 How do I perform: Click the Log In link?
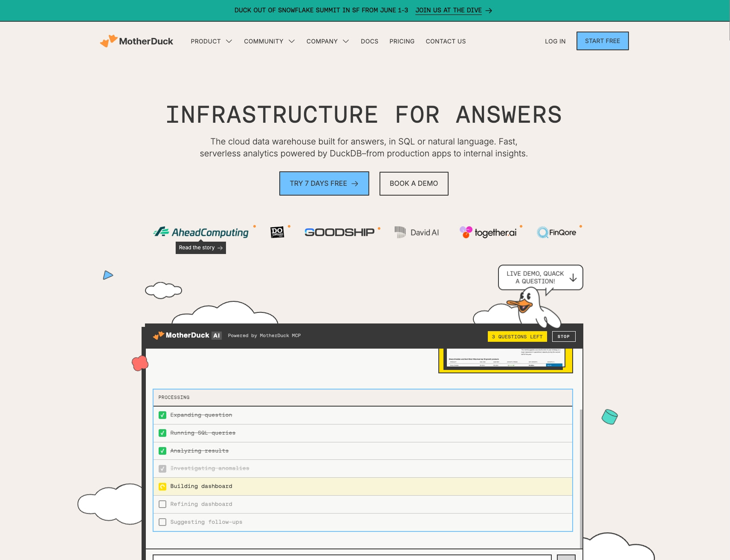coord(555,41)
